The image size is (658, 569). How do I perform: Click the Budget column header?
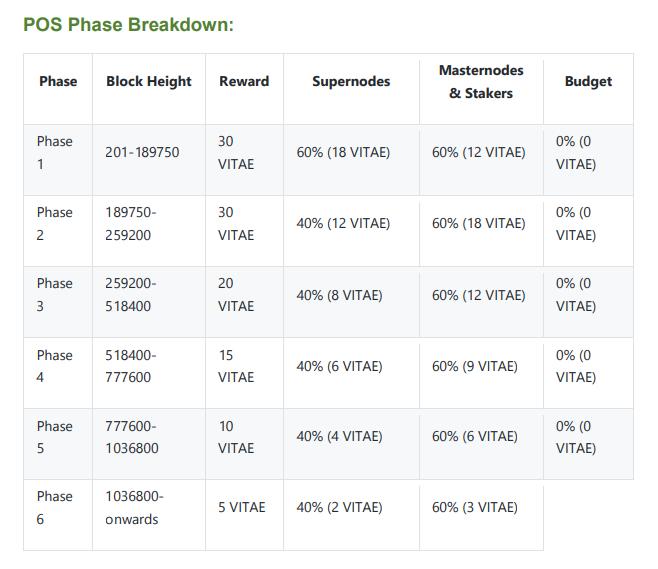coord(588,81)
